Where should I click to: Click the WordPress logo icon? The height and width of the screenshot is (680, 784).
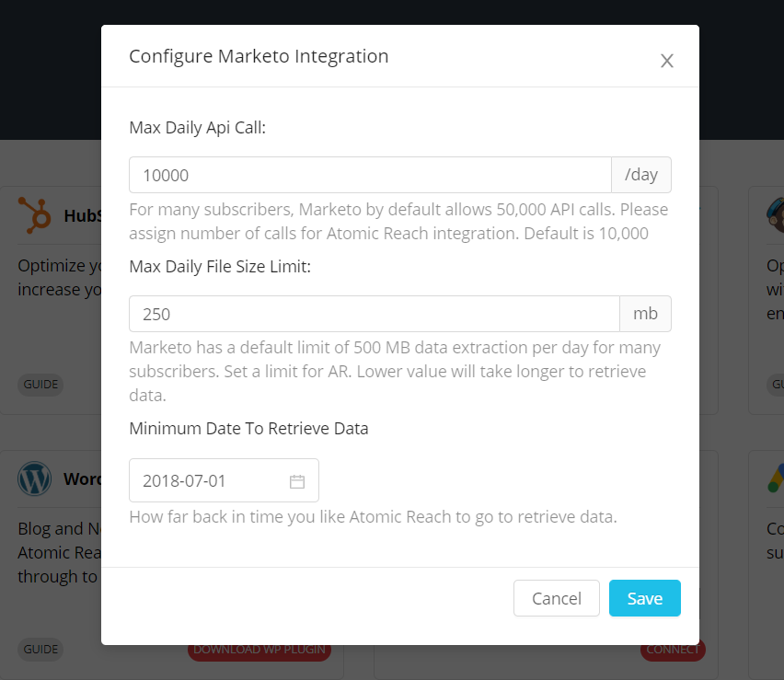point(34,478)
